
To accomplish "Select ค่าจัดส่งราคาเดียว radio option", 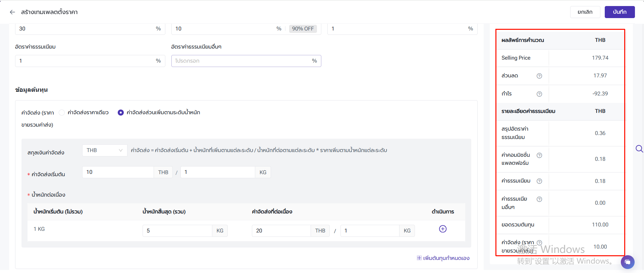I will pyautogui.click(x=62, y=113).
